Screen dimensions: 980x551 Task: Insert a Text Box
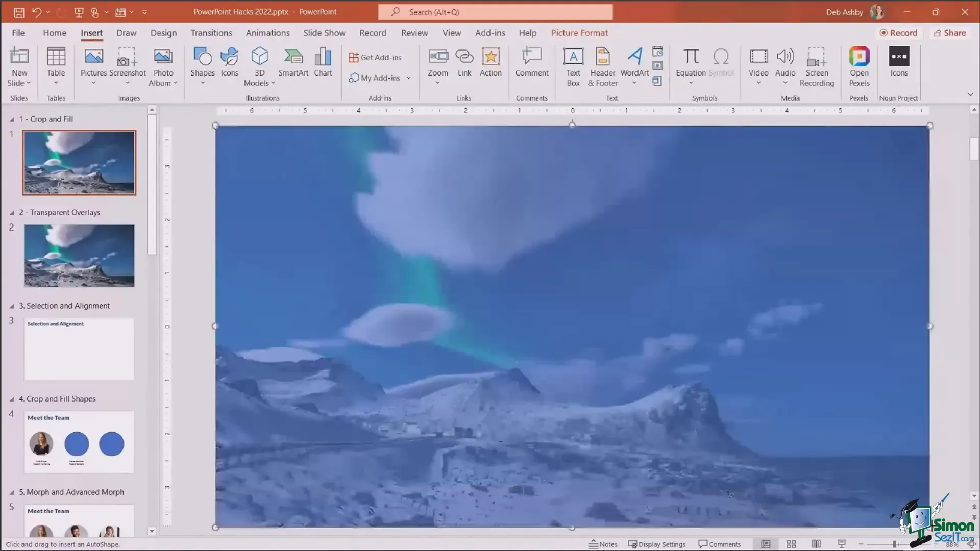(573, 66)
